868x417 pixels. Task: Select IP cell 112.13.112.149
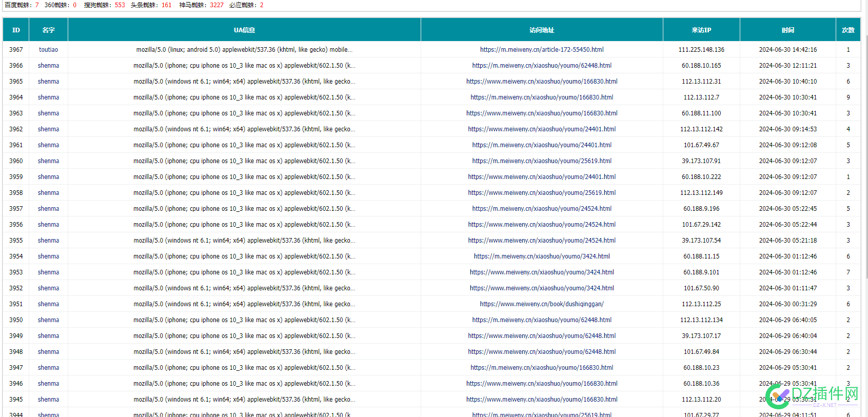701,193
